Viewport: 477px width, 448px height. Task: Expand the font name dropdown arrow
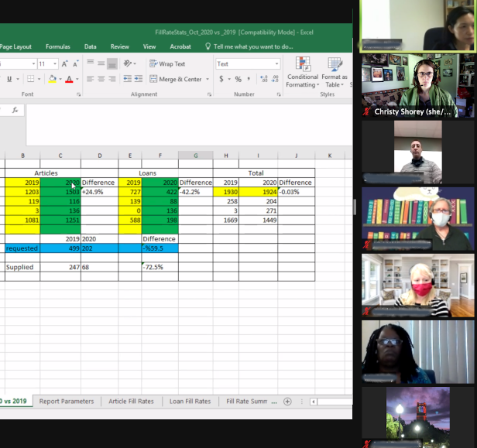coord(33,63)
